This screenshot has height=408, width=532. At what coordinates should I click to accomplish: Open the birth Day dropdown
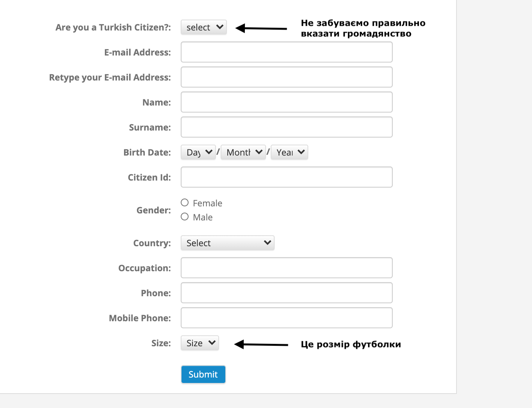pos(198,152)
